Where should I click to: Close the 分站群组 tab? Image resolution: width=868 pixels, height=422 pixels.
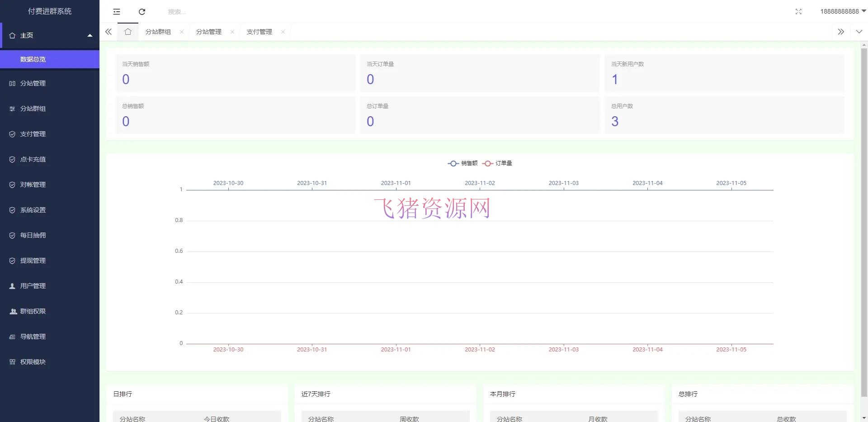[x=182, y=32]
